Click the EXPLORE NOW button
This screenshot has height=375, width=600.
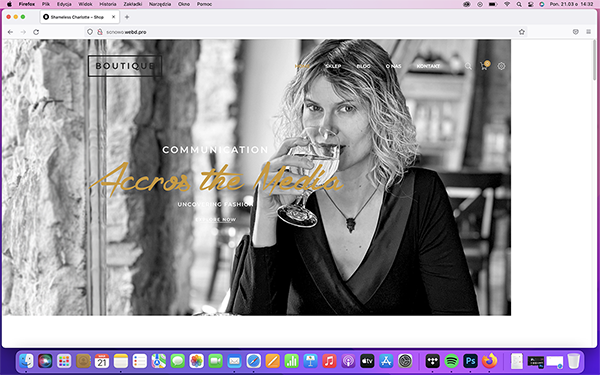coord(215,220)
